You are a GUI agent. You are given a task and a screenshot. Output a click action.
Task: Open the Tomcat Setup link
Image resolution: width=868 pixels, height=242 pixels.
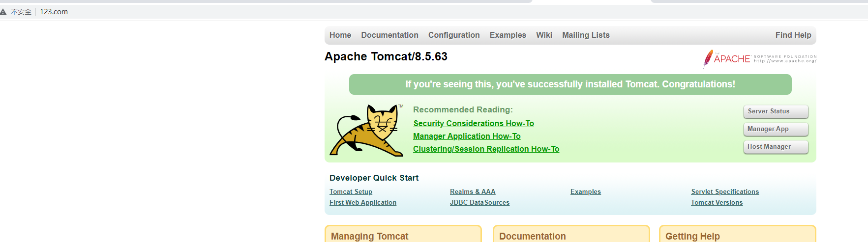tap(351, 192)
